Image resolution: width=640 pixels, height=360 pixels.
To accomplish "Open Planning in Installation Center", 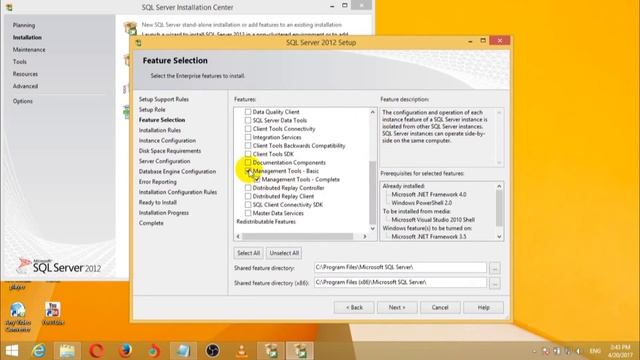I will click(24, 25).
